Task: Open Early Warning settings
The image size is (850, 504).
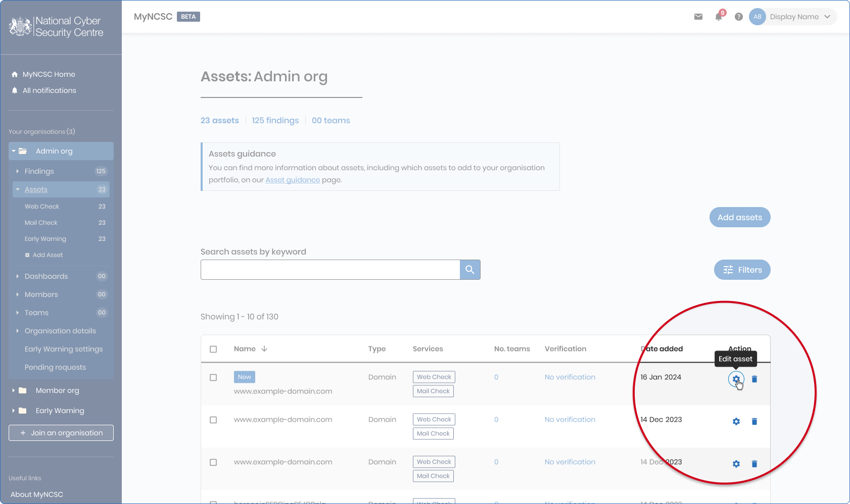Action: point(64,349)
